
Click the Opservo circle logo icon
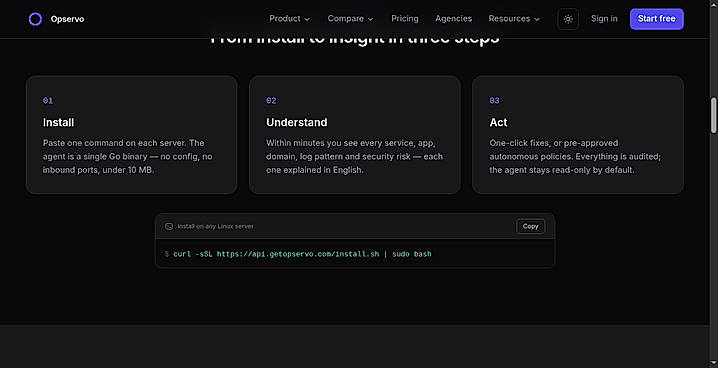(x=35, y=19)
